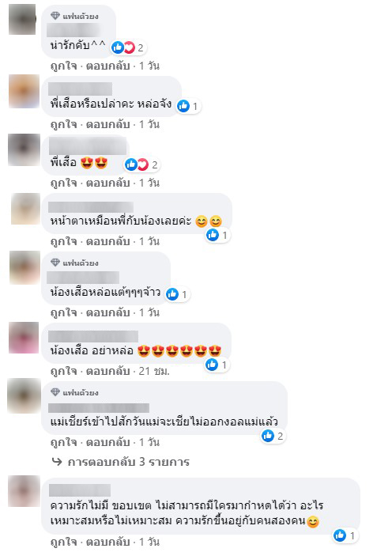392x552 pixels.
Task: Open the like reaction on the ความรักไม่มีขอบเขต comment
Action: (345, 535)
